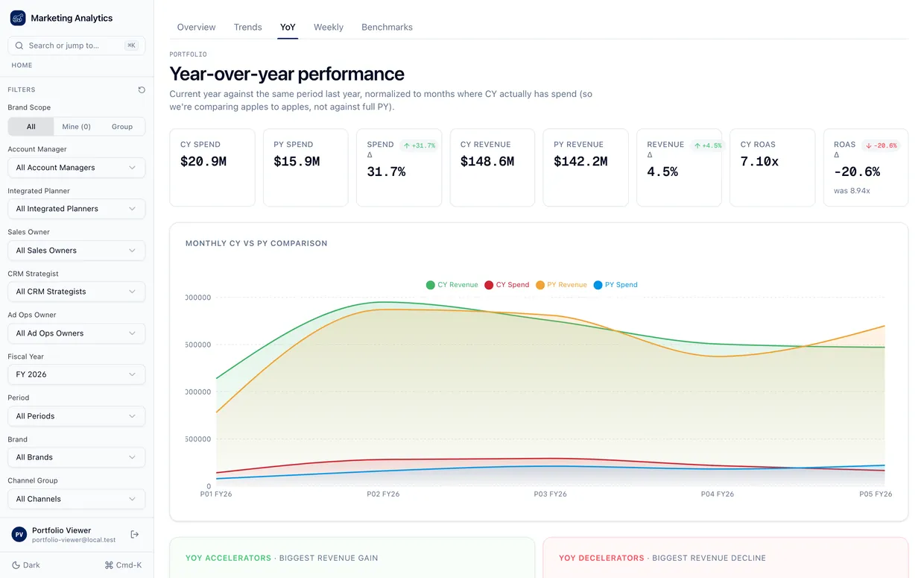Click the FILTERS section label
The width and height of the screenshot is (924, 578).
click(22, 89)
